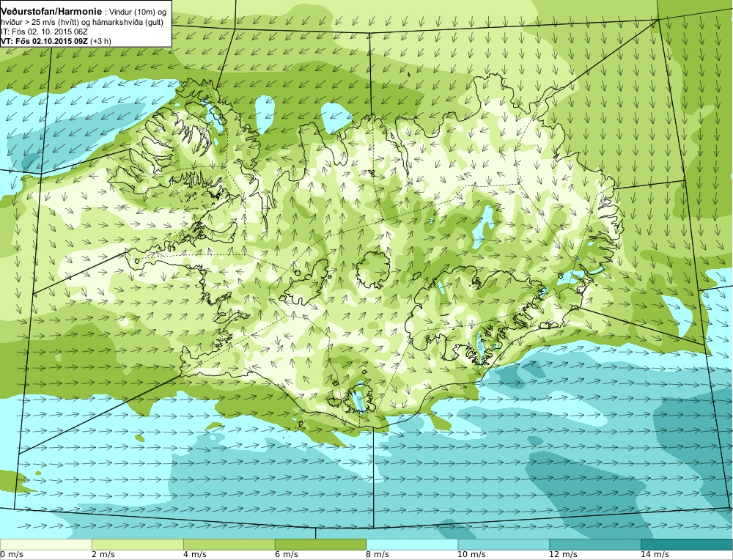733x560 pixels.
Task: Click the 12 m/s legend color swatch
Action: tap(595, 545)
